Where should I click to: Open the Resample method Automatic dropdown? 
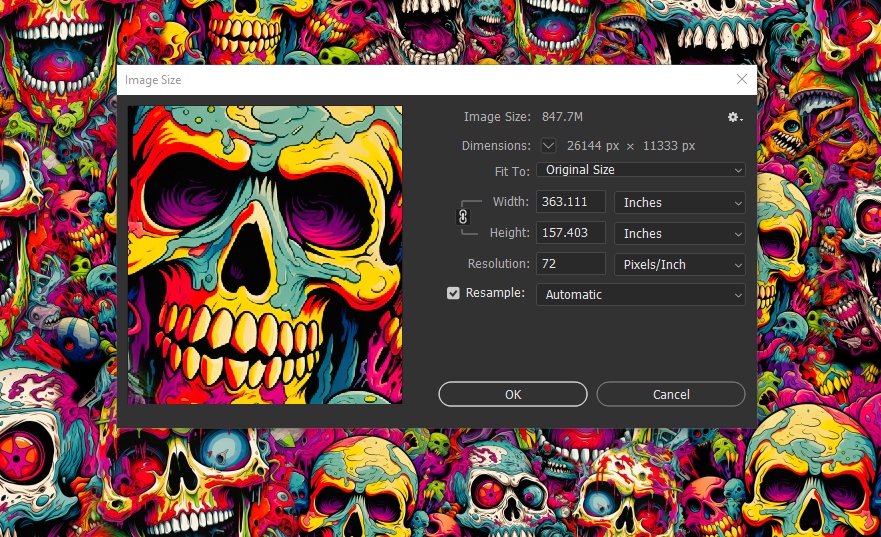pos(640,294)
